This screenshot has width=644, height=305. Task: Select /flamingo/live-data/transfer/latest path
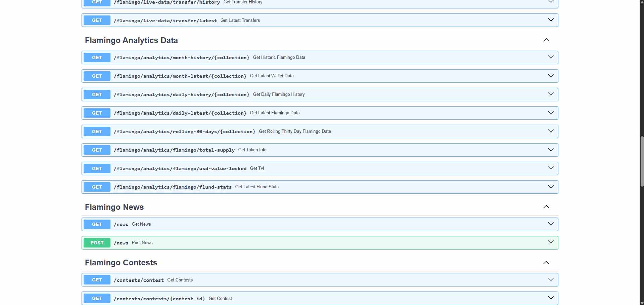165,21
